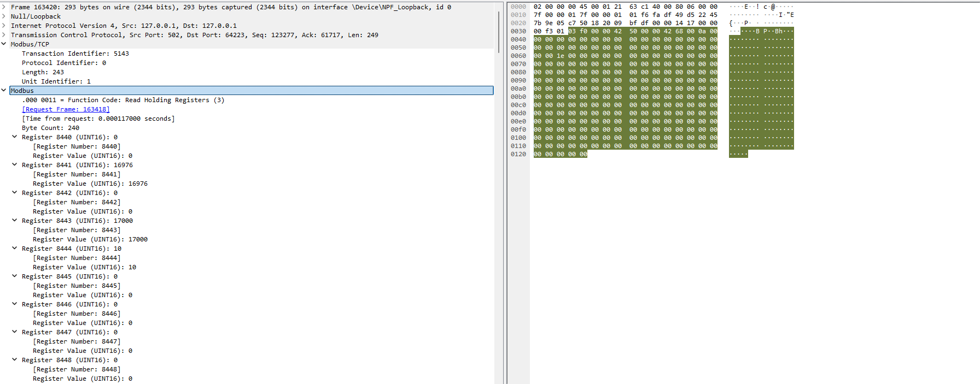Screen dimensions: 980x384
Task: Click the Register Value (UINT16): 10 line
Action: click(x=85, y=267)
